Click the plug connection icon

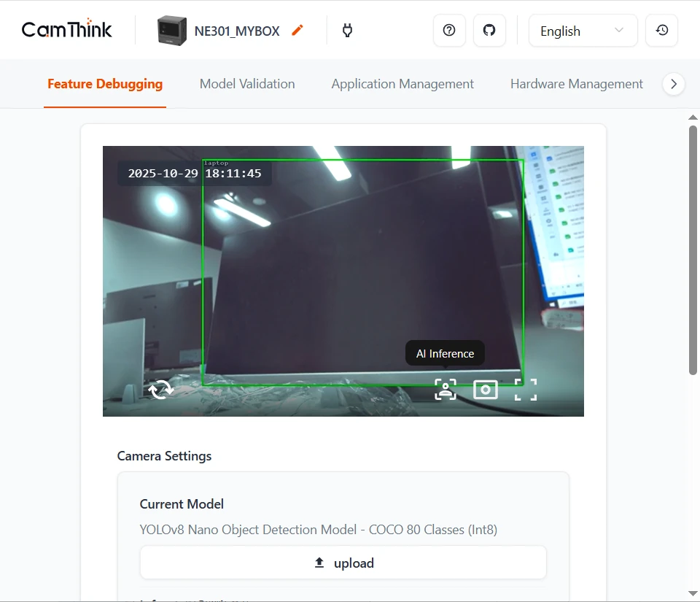(x=348, y=31)
